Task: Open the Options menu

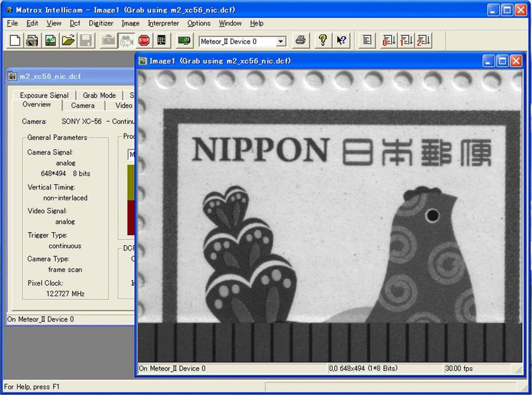Action: (x=199, y=23)
